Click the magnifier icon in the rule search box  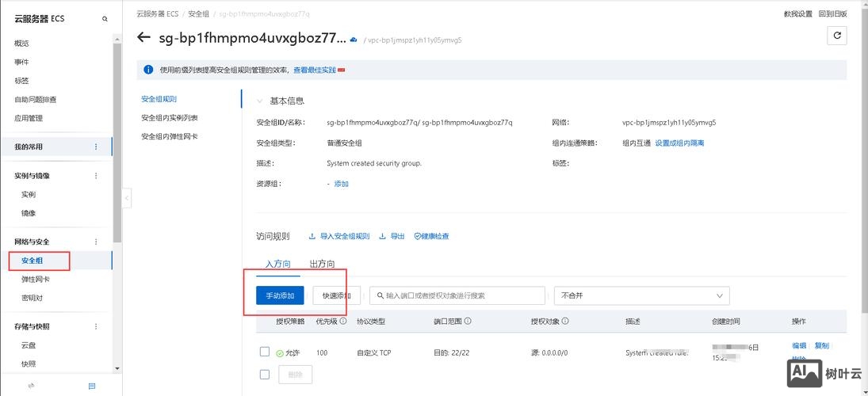pyautogui.click(x=380, y=296)
